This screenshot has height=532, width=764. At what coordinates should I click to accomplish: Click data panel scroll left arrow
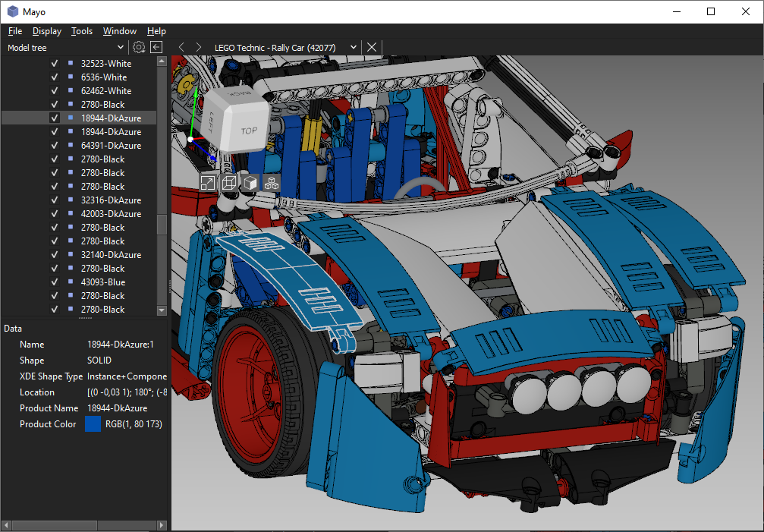pyautogui.click(x=6, y=525)
